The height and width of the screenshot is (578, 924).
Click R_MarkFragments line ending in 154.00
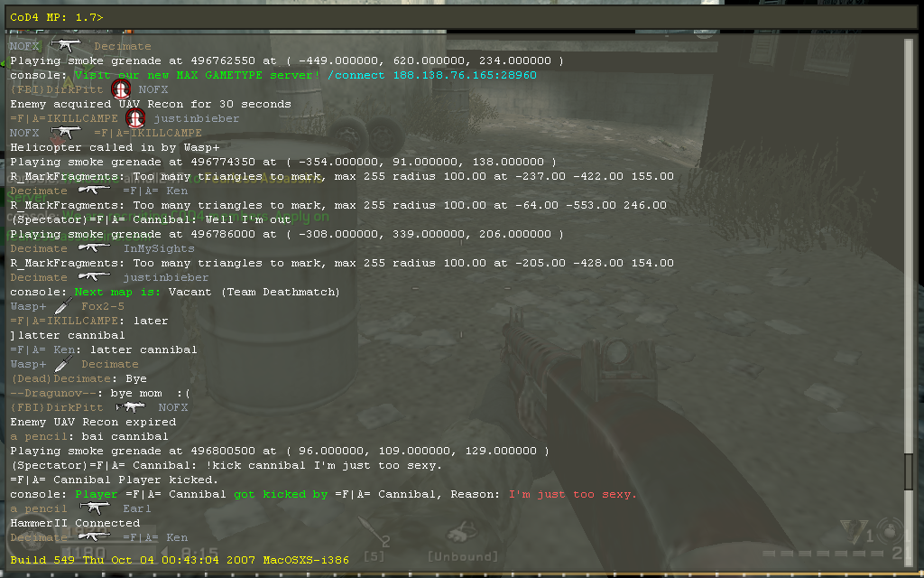tap(342, 263)
